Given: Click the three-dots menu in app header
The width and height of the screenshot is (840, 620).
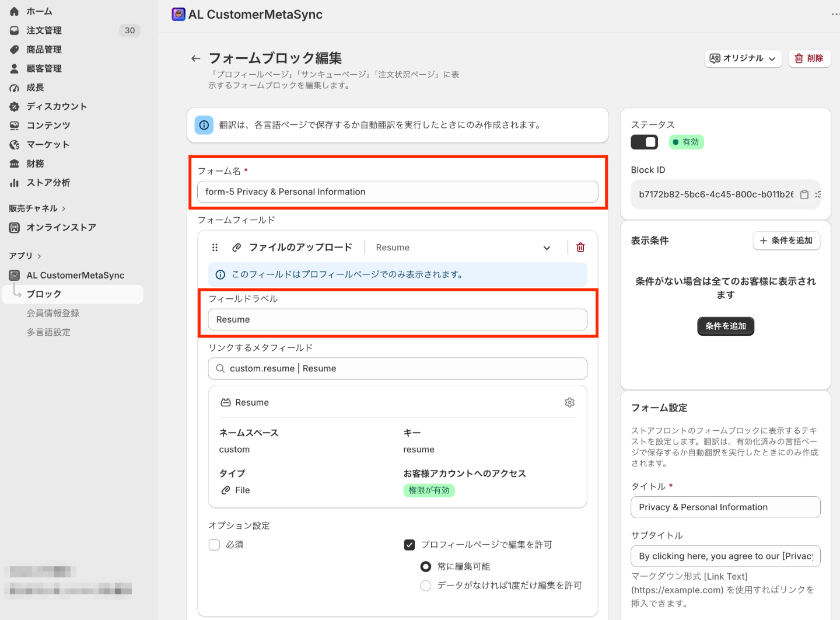Looking at the screenshot, I should (835, 15).
